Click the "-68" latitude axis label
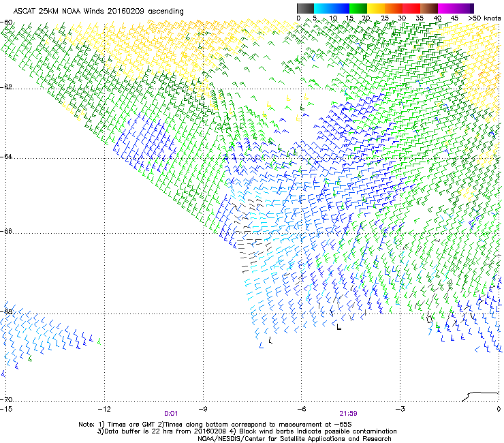Image resolution: width=504 pixels, height=443 pixels. click(7, 311)
